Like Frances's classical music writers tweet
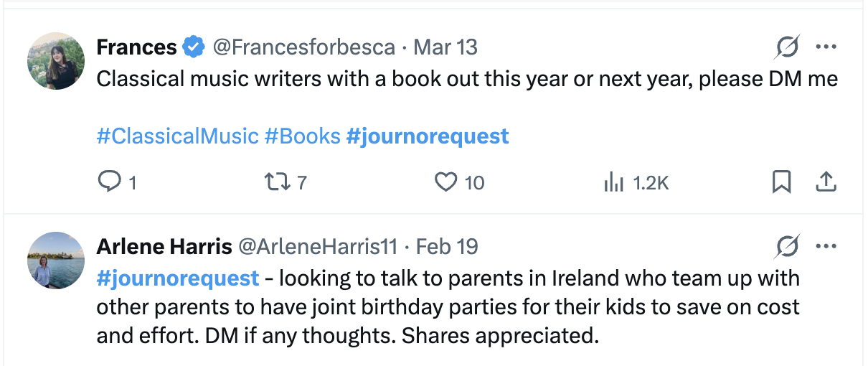 coord(446,182)
